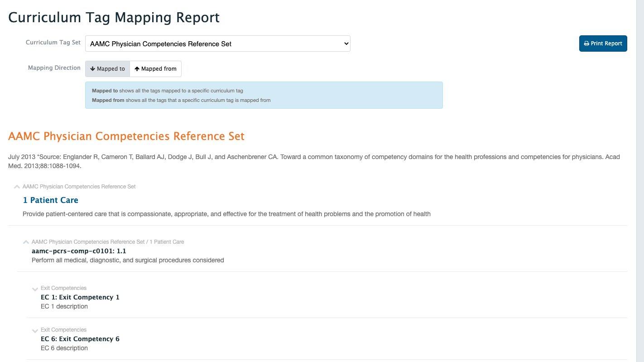Click the Mapping Direction label
The height and width of the screenshot is (362, 644).
click(x=54, y=68)
